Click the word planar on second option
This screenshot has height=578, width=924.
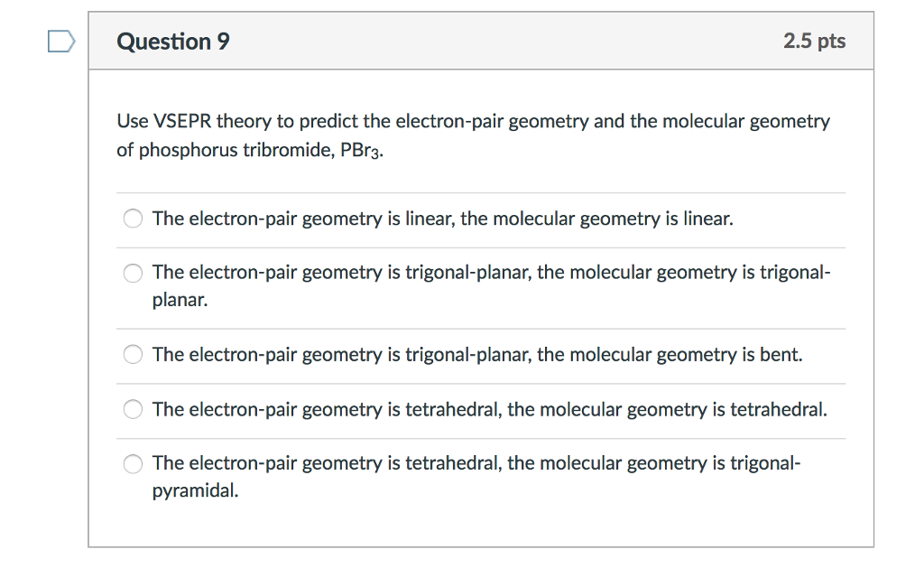pyautogui.click(x=181, y=300)
